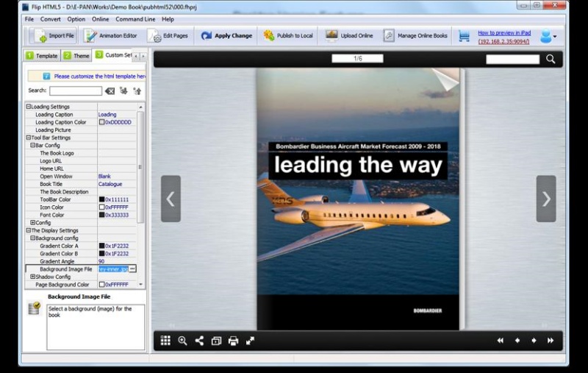
Task: Click 'How to preview in iPad' link
Action: tap(504, 33)
